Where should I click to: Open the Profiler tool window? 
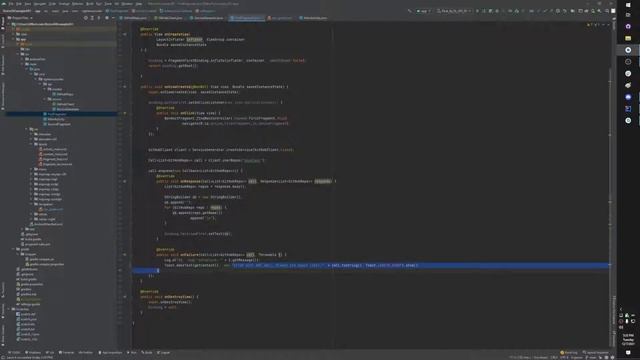pos(86,353)
